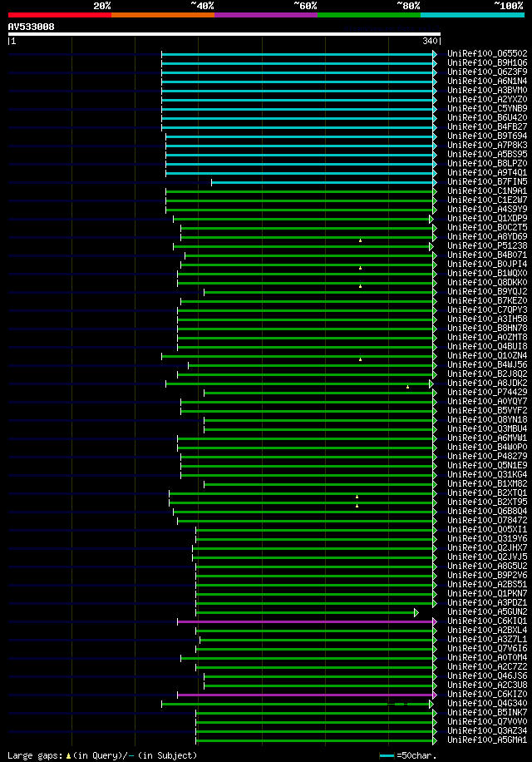Click the yellow large-gap marker in the legend
The height and width of the screenshot is (762, 532).
coord(68,755)
